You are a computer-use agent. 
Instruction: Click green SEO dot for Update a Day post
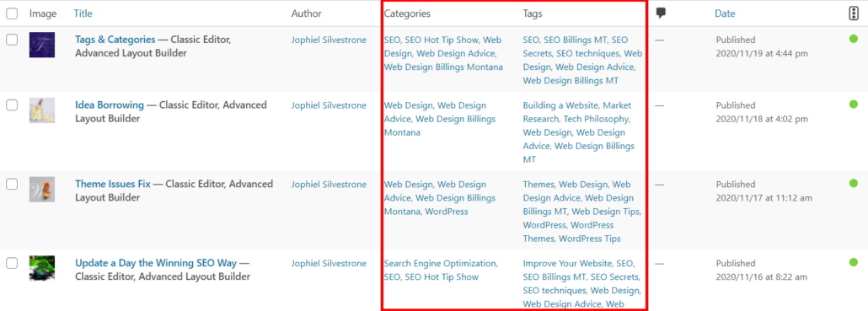(x=854, y=262)
